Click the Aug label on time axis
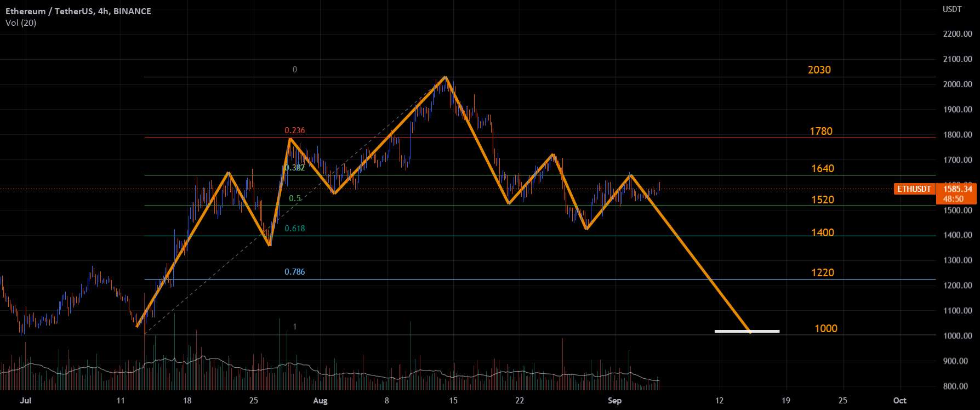 coord(321,401)
